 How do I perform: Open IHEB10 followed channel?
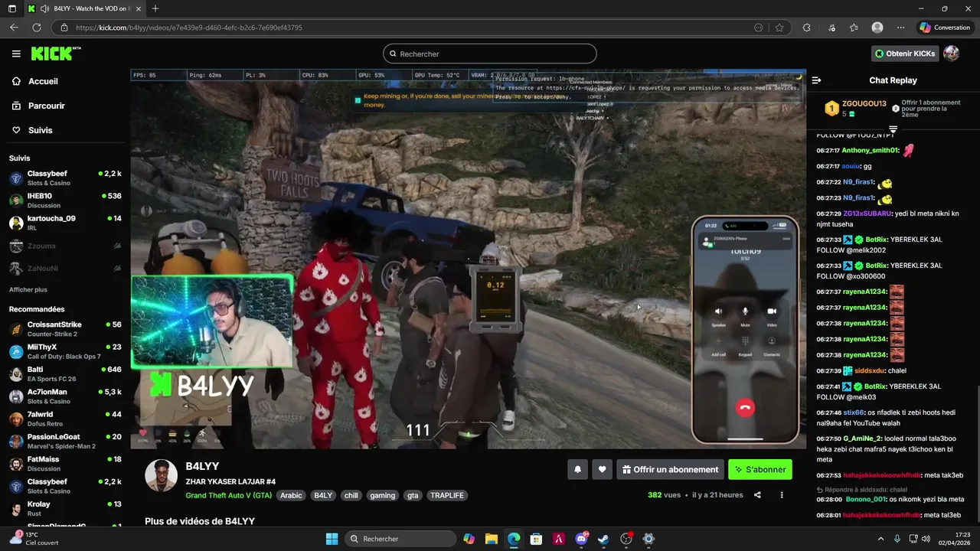65,201
